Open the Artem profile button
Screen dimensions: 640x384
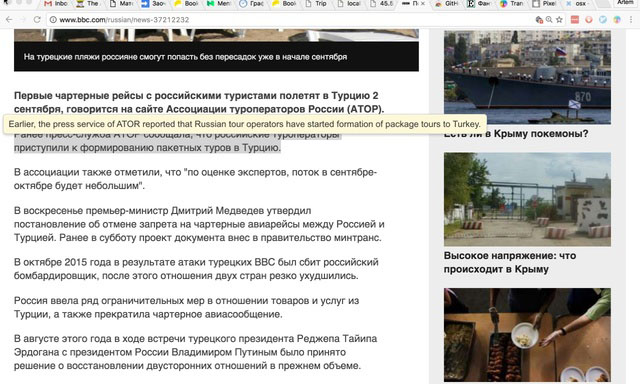(x=625, y=3)
